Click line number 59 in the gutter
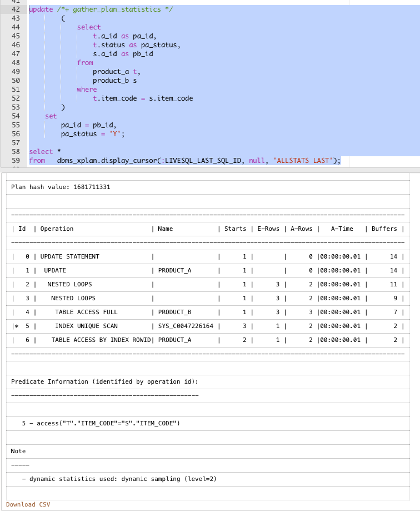 point(16,160)
